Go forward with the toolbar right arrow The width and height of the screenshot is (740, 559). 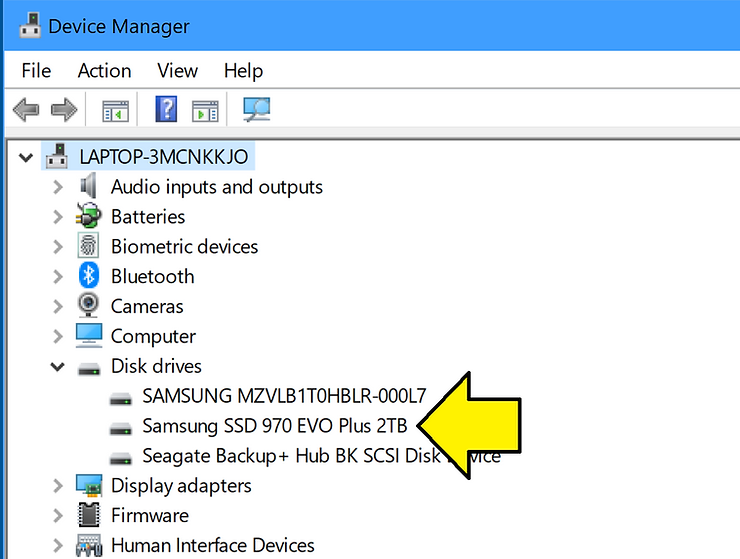tap(64, 110)
